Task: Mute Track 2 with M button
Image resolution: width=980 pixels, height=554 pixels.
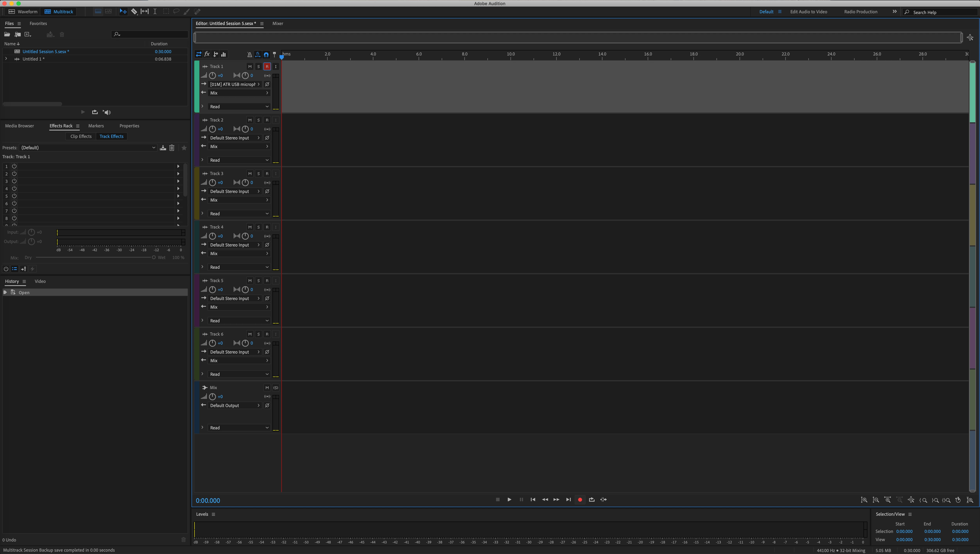Action: (250, 120)
